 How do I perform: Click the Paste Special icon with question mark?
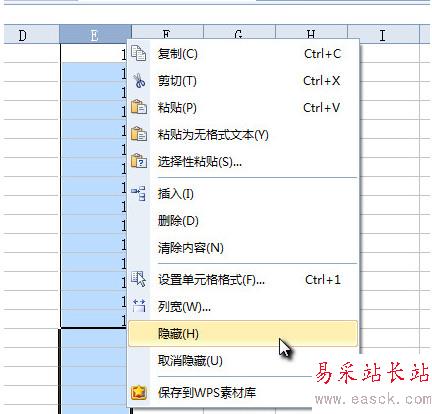tap(139, 161)
